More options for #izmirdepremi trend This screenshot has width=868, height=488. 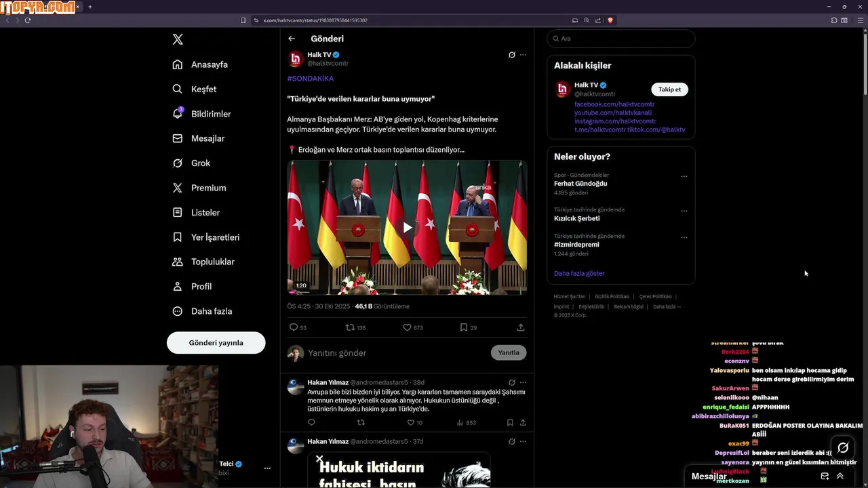[684, 237]
